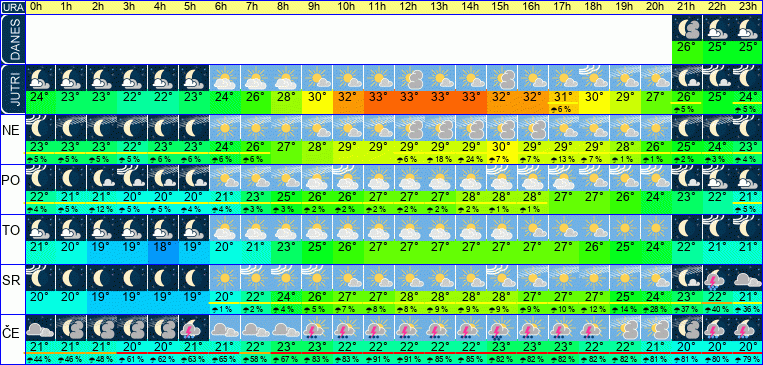Click the overcast cloud icon for ČE at 0h
The width and height of the screenshot is (763, 365).
coord(40,328)
